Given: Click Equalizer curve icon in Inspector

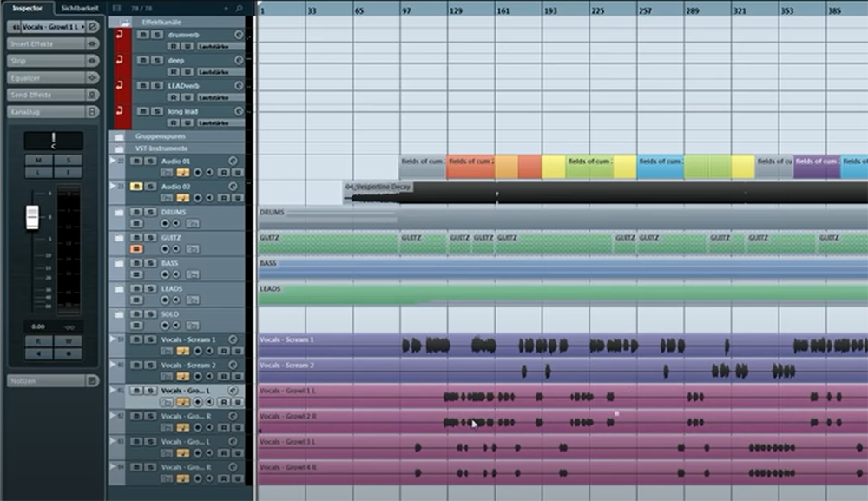Looking at the screenshot, I should [93, 77].
